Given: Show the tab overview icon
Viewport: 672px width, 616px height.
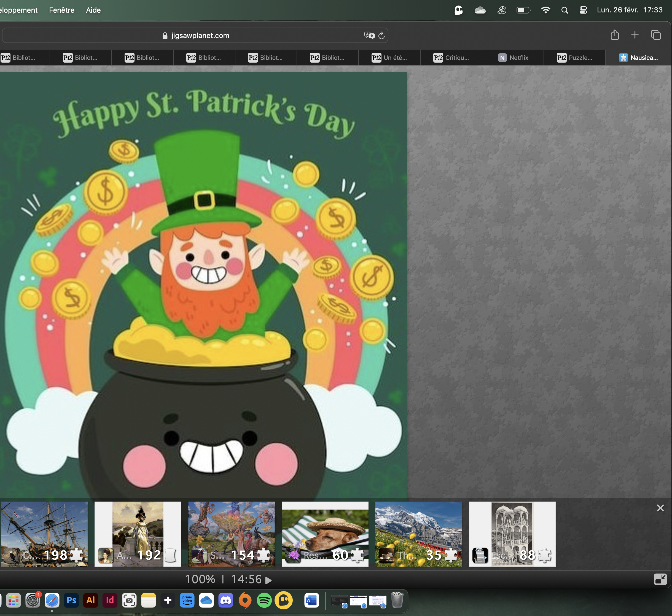Looking at the screenshot, I should [655, 35].
